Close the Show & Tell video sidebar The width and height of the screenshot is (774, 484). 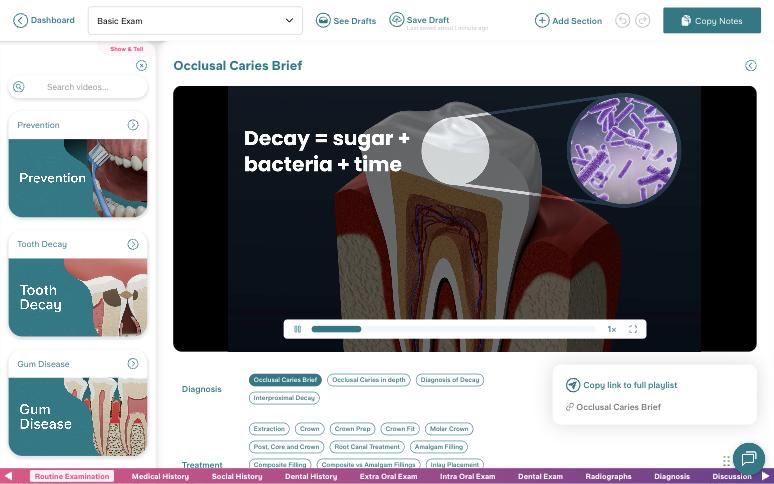click(141, 66)
